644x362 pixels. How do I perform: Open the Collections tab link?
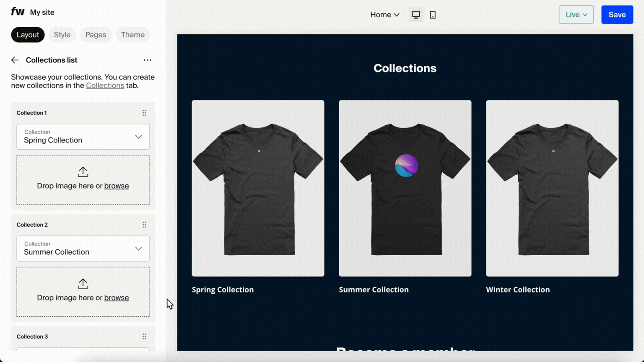(105, 85)
